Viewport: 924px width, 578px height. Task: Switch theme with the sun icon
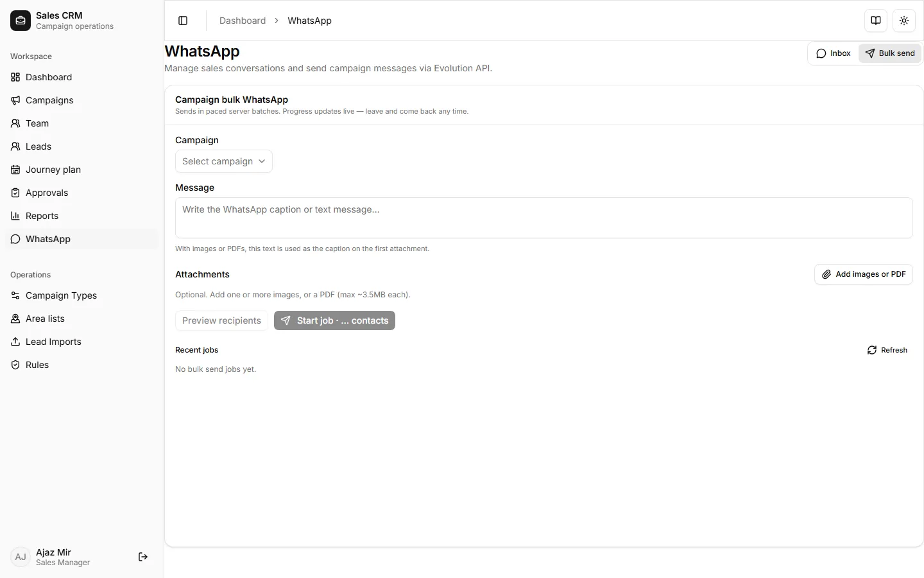904,21
